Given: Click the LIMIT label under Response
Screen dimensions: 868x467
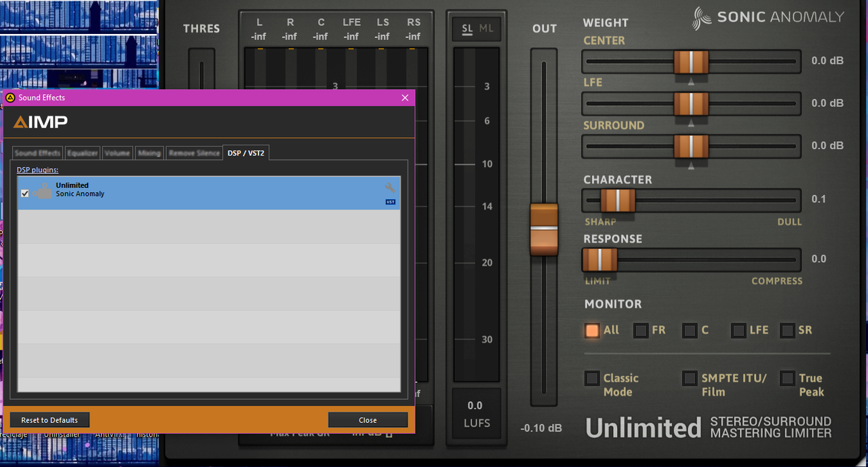Looking at the screenshot, I should coord(597,281).
